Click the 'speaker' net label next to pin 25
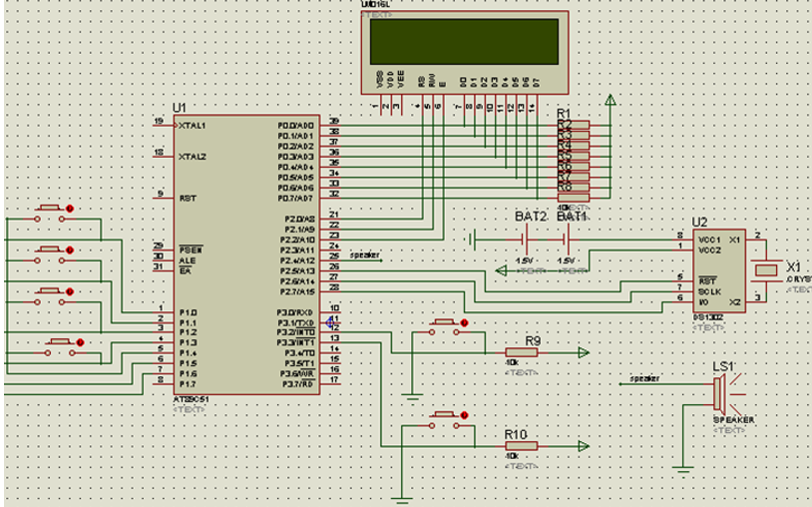Viewport: 812px width, 507px height. 364,254
